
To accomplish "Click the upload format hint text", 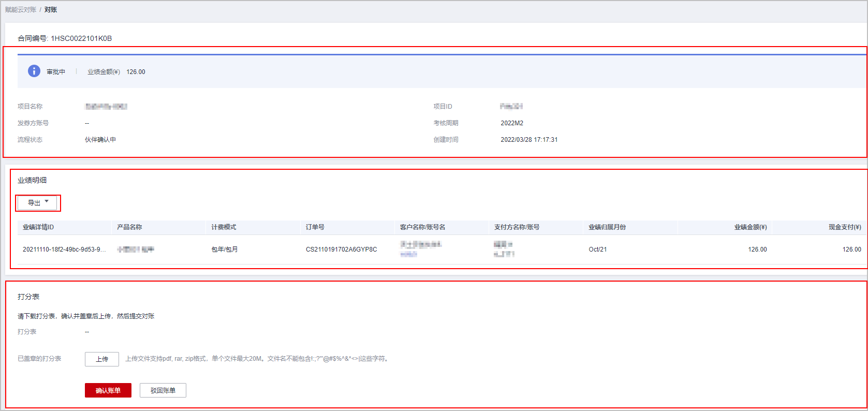I will tap(258, 359).
